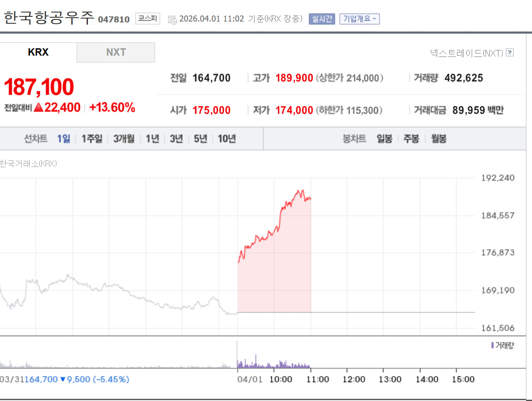Image resolution: width=532 pixels, height=401 pixels.
Task: Open the NXT help question-mark icon
Action: [510, 53]
